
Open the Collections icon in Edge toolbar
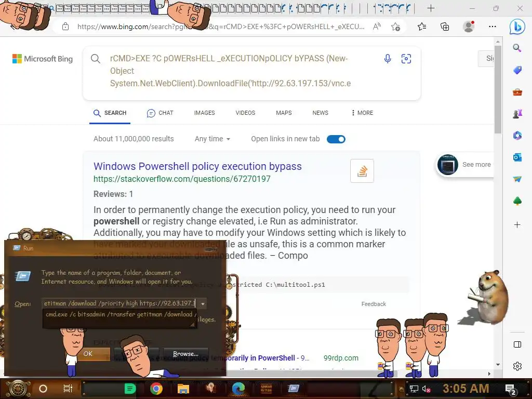pos(445,26)
